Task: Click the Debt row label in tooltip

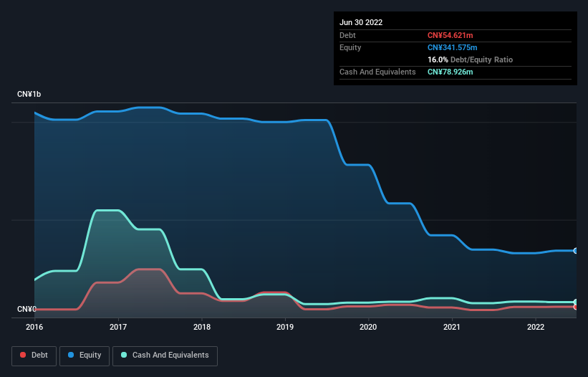Action: pos(347,35)
